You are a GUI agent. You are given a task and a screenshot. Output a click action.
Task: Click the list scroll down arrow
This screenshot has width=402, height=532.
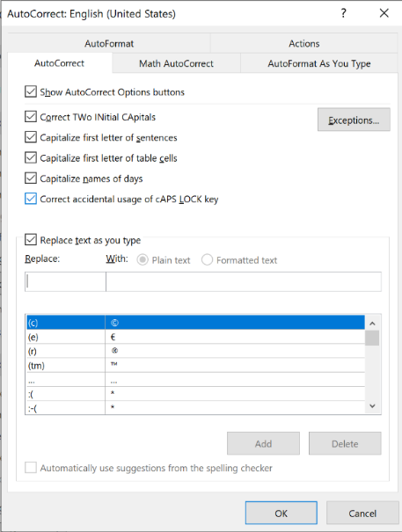pyautogui.click(x=372, y=405)
